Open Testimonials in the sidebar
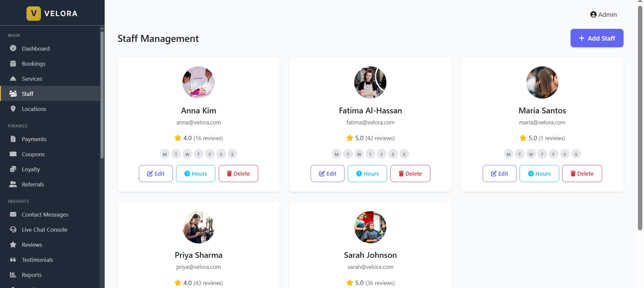Screen dimensions: 644x288 pos(37,260)
